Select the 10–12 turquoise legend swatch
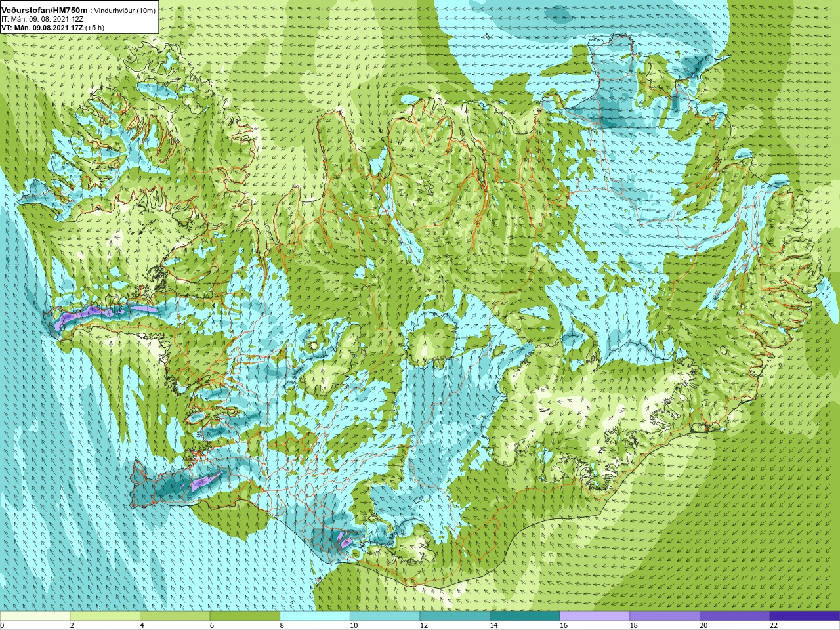The image size is (840, 630). coord(385,616)
